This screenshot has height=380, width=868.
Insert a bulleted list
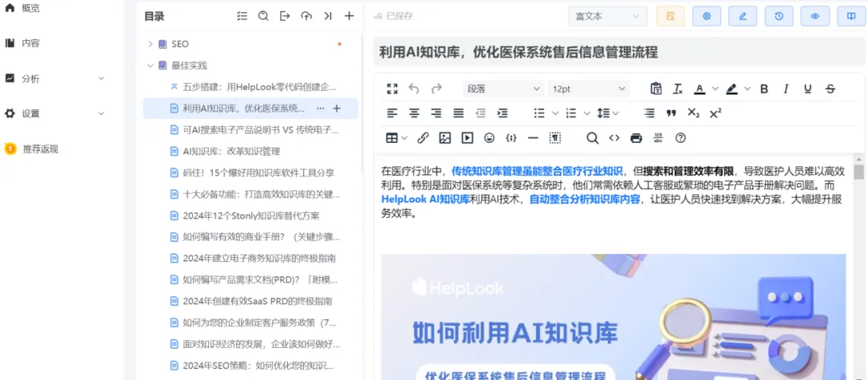click(x=539, y=113)
